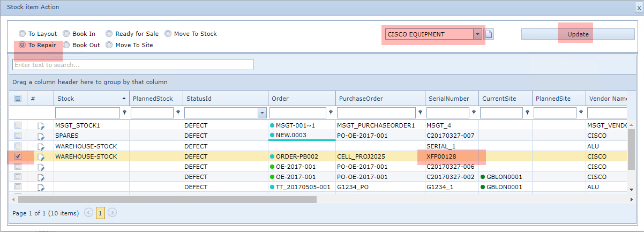Click filter icon for PurchaseOrder column

(421, 113)
